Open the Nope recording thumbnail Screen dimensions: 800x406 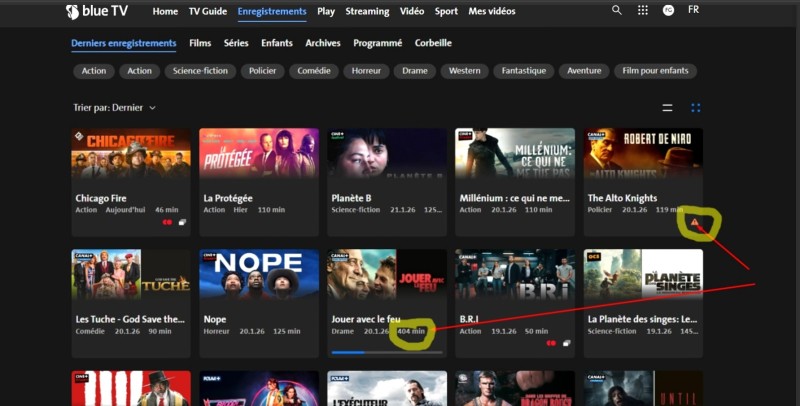256,274
